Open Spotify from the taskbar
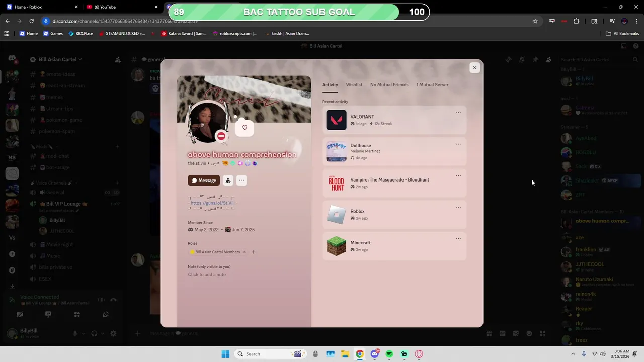 [389, 354]
